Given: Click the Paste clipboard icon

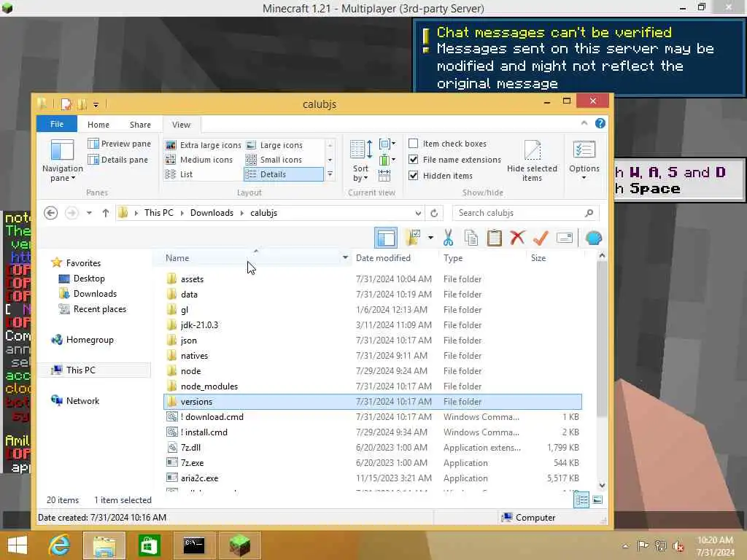Looking at the screenshot, I should pos(494,238).
